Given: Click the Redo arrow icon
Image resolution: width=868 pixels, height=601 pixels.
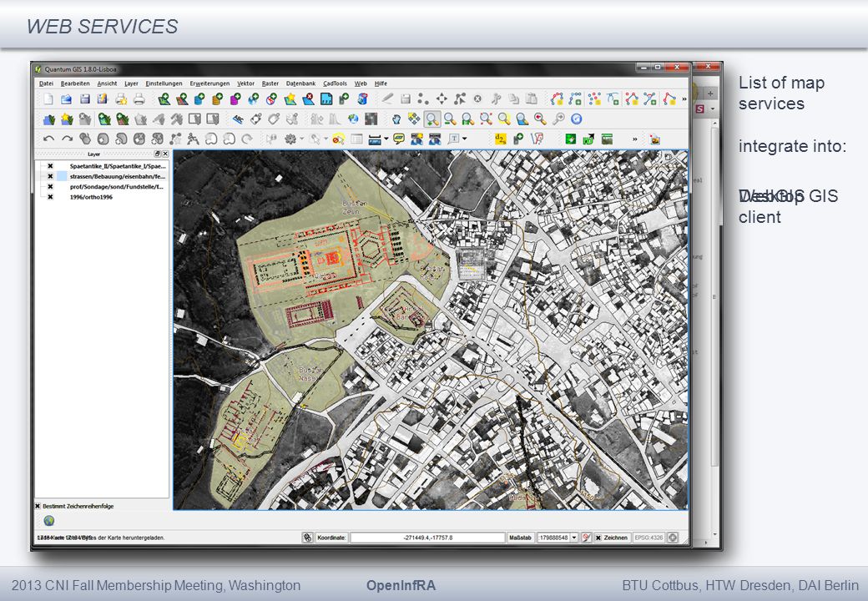Looking at the screenshot, I should pos(67,139).
